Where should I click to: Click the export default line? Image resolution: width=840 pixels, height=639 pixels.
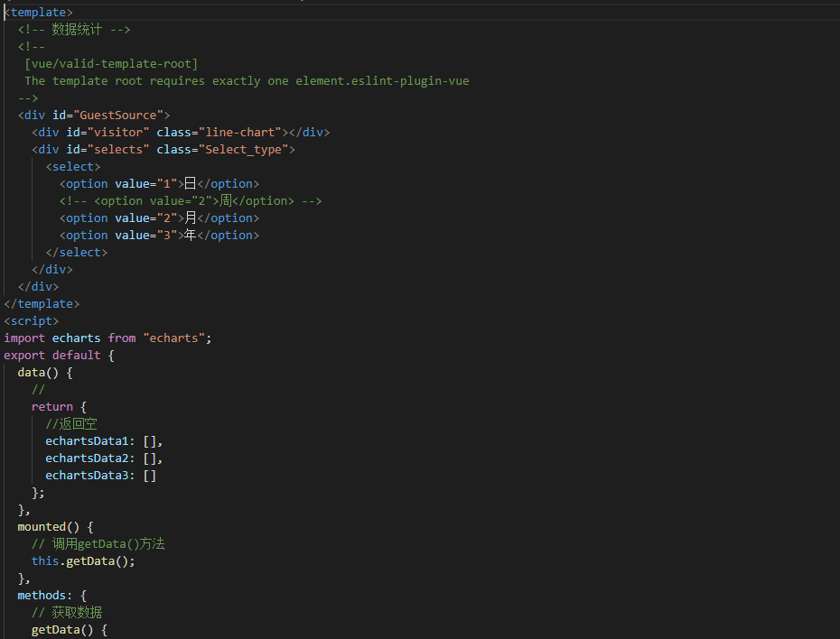(59, 355)
